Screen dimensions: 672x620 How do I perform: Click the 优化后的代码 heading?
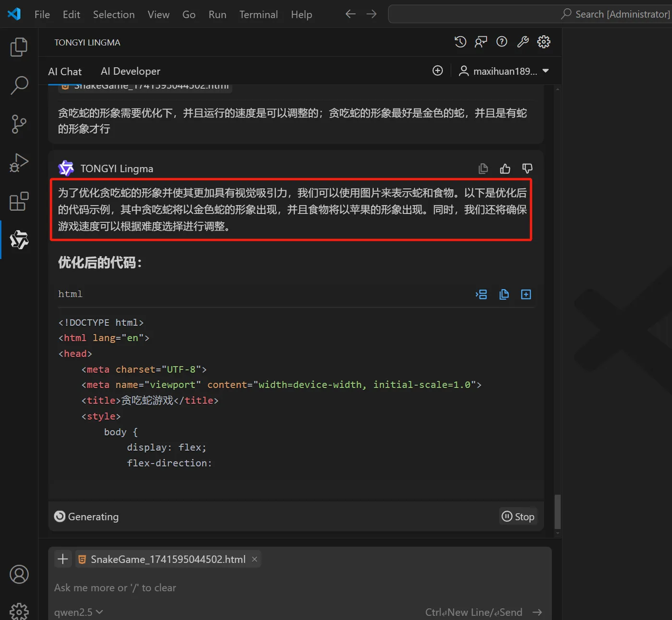point(100,263)
